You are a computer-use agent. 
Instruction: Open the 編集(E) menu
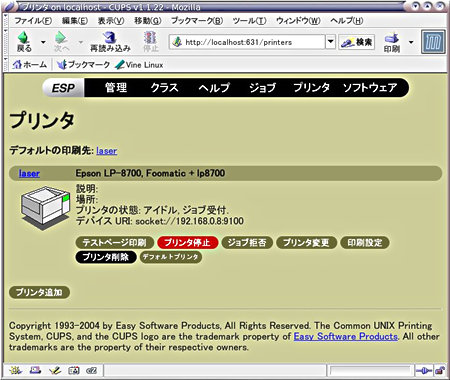tap(75, 21)
